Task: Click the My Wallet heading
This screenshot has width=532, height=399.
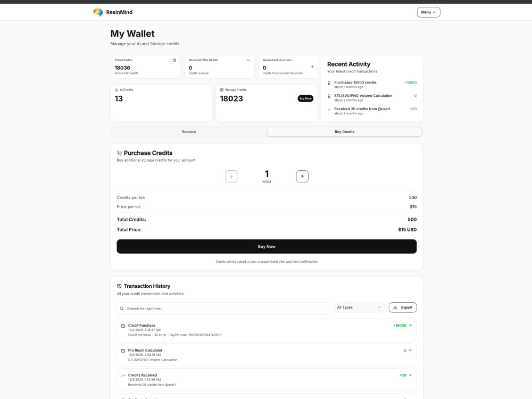Action: 132,34
